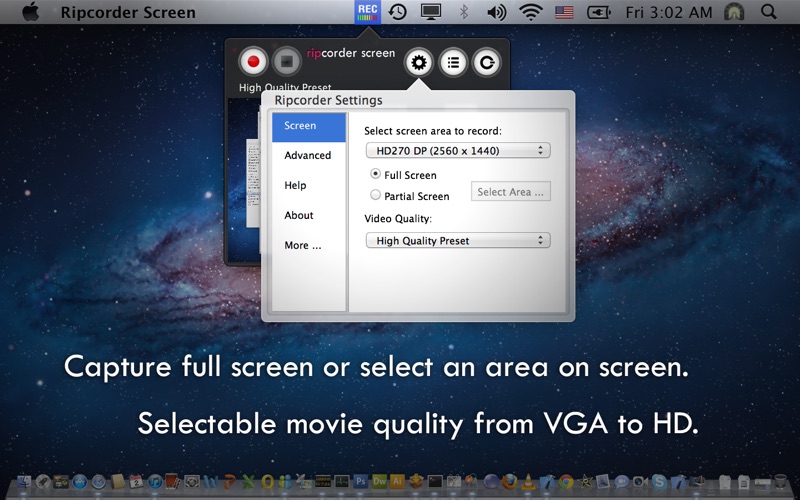Click the "High Quality Preset" label under Record

(285, 87)
